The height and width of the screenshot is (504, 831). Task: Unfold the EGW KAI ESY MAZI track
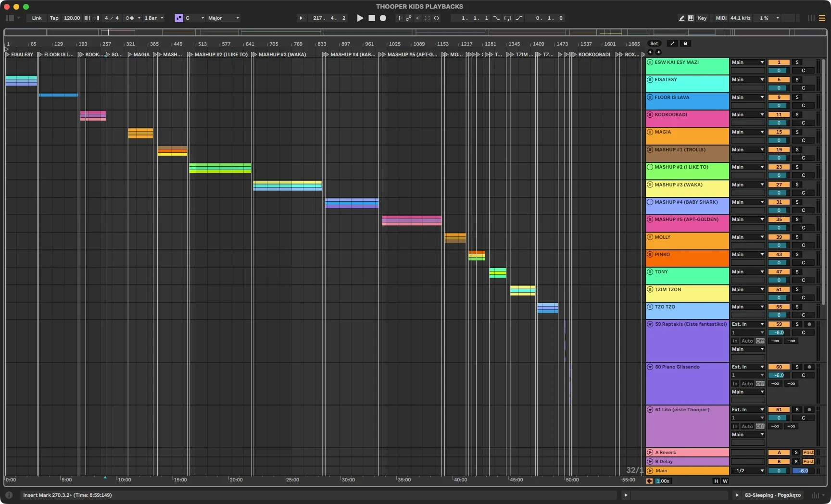click(650, 62)
